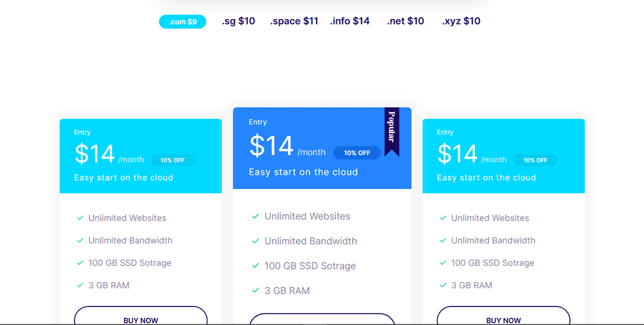Choose the .net $10 domain option
Viewport: 644px width, 325px height.
point(405,21)
